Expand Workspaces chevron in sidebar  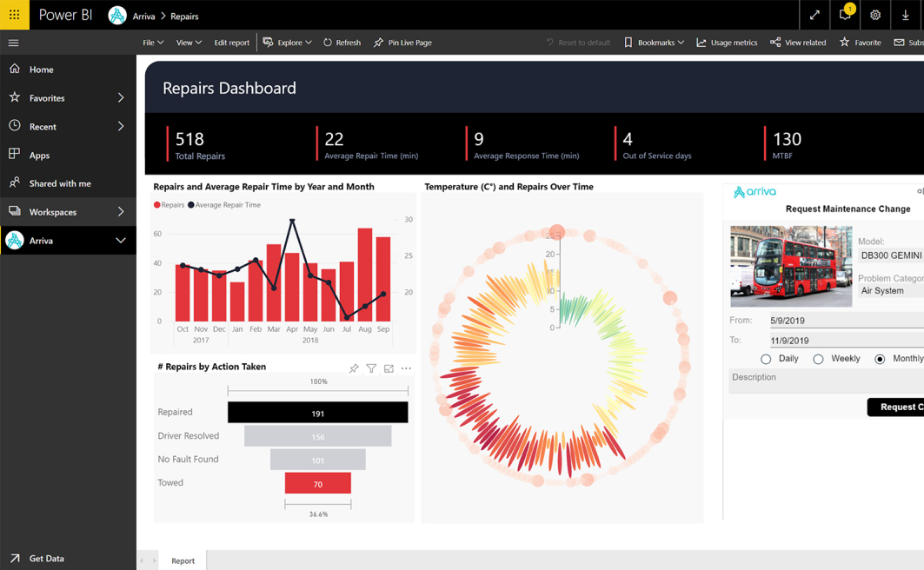(x=121, y=211)
